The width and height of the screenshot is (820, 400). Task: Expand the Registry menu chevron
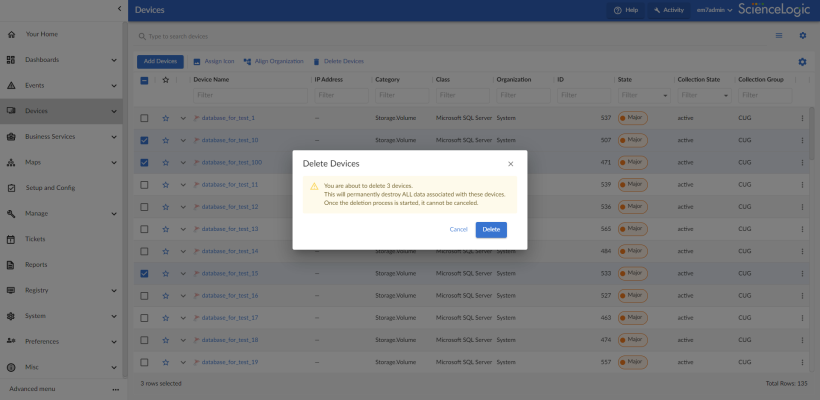(x=114, y=291)
